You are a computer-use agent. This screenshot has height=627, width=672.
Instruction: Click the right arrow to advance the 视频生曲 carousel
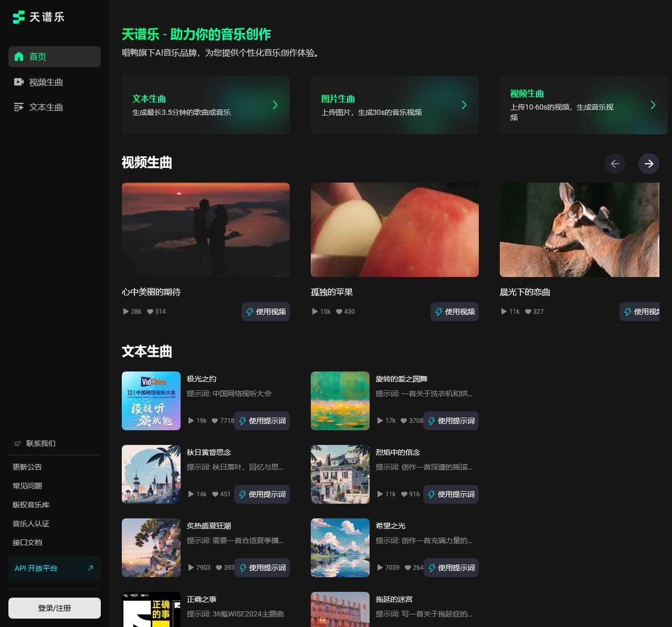coord(649,164)
